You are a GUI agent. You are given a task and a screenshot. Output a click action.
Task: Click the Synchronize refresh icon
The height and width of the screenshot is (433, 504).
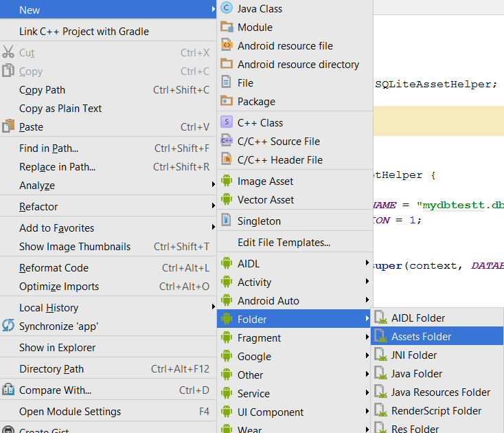click(x=8, y=325)
